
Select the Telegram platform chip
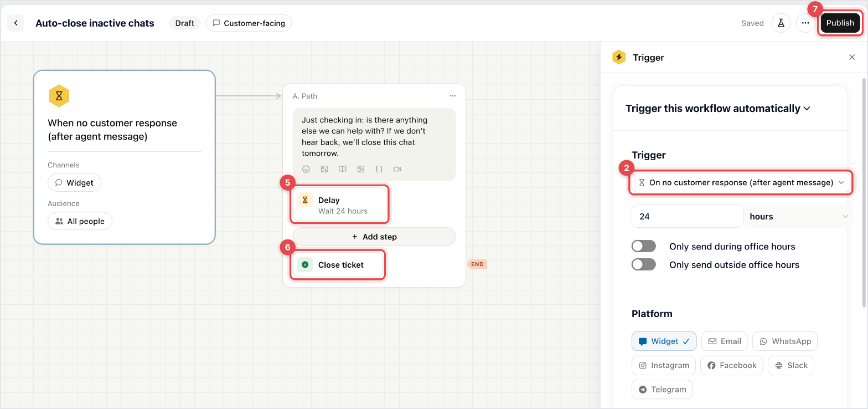click(662, 389)
